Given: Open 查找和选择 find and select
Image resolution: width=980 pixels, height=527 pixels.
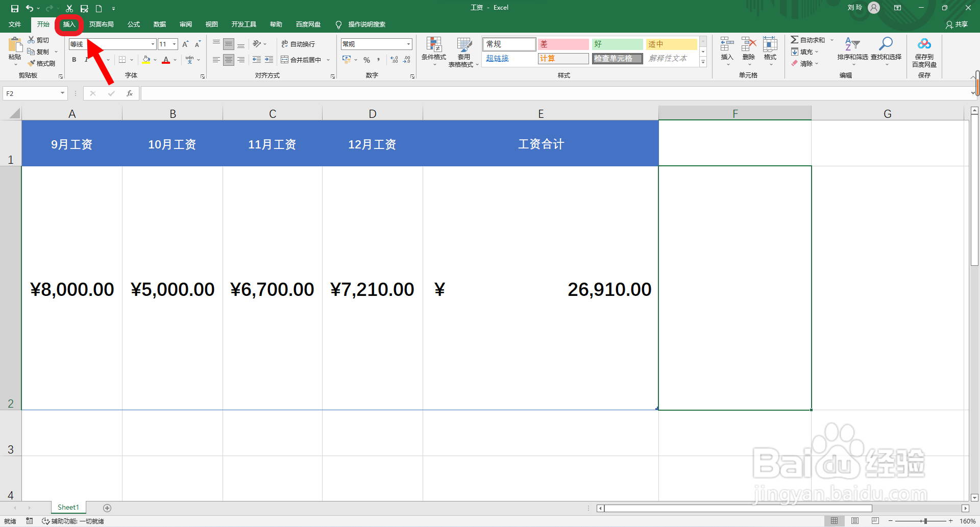Looking at the screenshot, I should [886, 51].
